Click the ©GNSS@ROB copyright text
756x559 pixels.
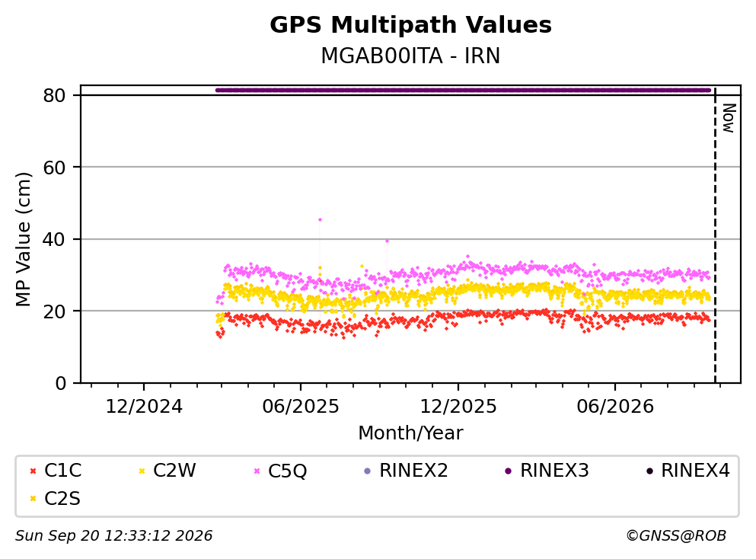pos(676,536)
